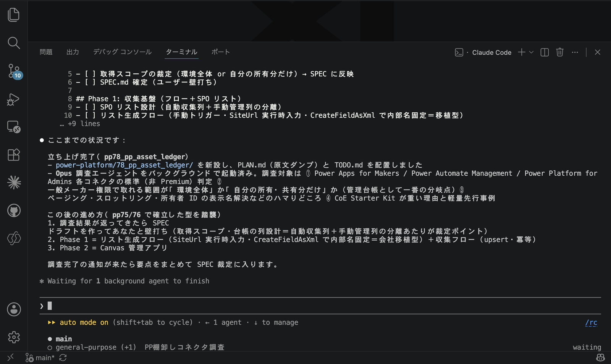Synchronize changes from the status bar
Screen dimensions: 611x364
[63, 358]
